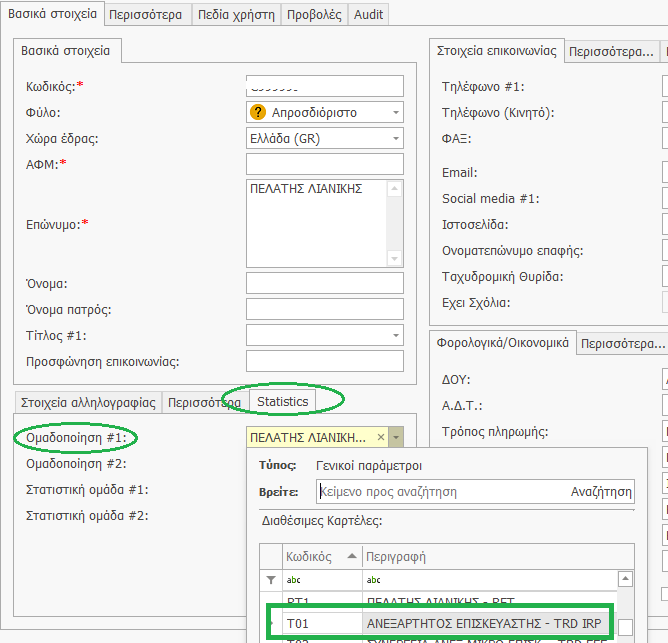Screen dimensions: 668x643
Task: Click the Κείμενο προς αναζήτηση search field
Action: pos(442,492)
